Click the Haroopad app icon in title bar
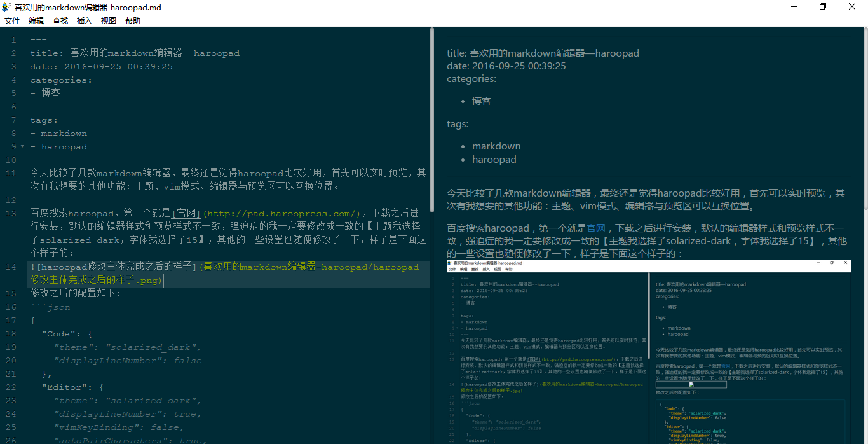 click(x=7, y=7)
